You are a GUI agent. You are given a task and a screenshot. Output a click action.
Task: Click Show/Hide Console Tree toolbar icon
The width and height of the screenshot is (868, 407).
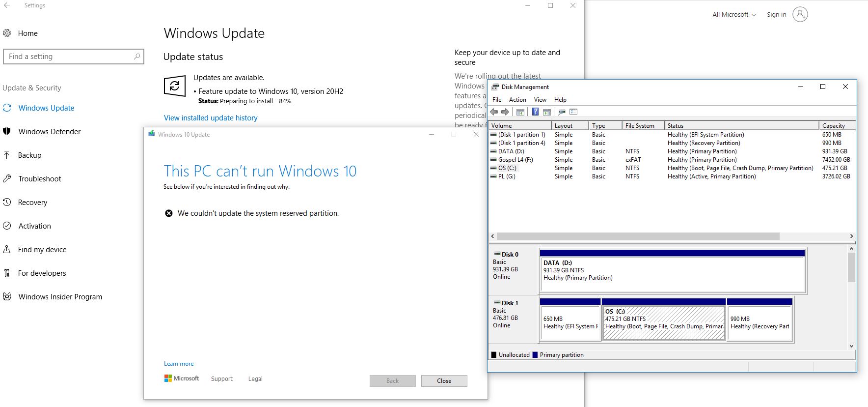(x=520, y=112)
